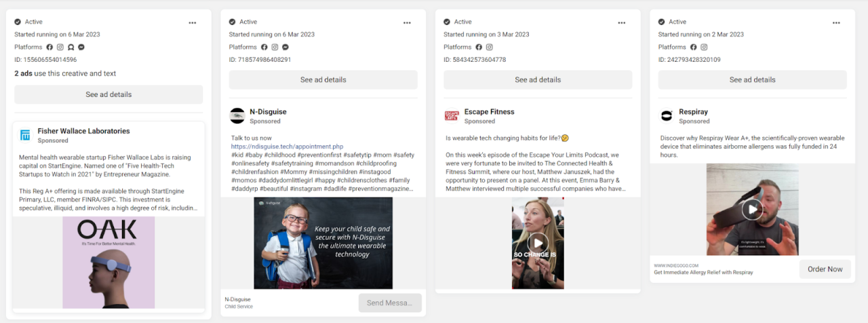Select ad ID 718574986408291 text

click(260, 60)
